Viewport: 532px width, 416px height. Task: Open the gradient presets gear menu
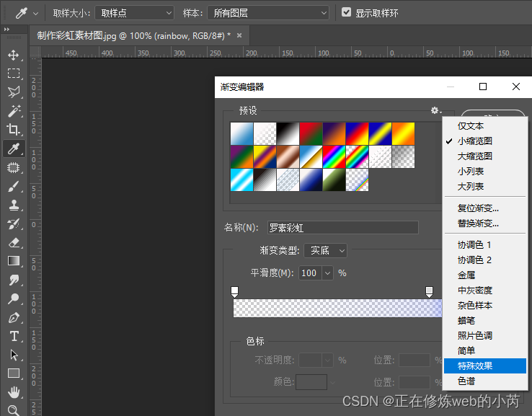[436, 110]
